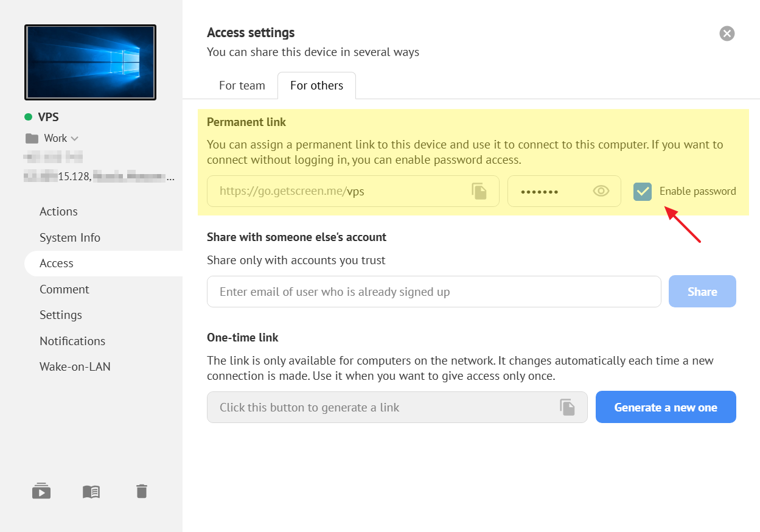Focus the email input for sharing
Viewport: 760px width, 532px height.
coord(433,292)
